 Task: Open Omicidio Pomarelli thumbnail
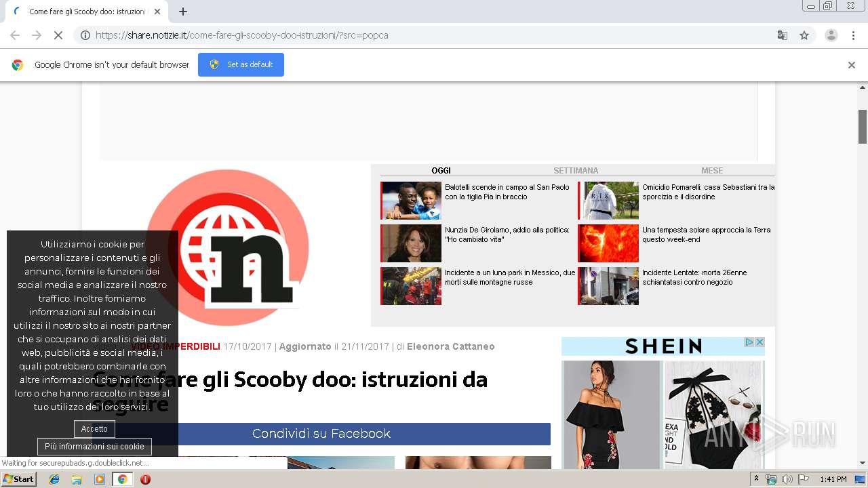click(608, 201)
